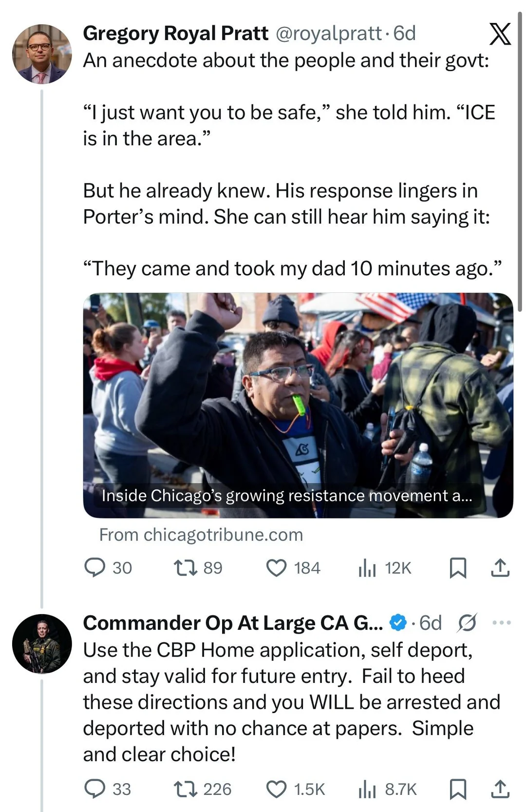
Task: Open Commander Op At Large profile picture
Action: (x=42, y=644)
